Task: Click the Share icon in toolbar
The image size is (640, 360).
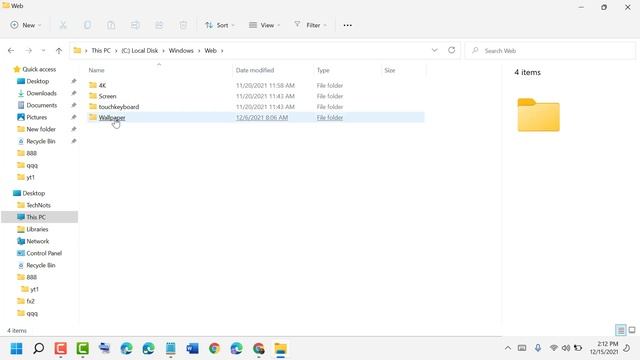Action: tap(159, 25)
